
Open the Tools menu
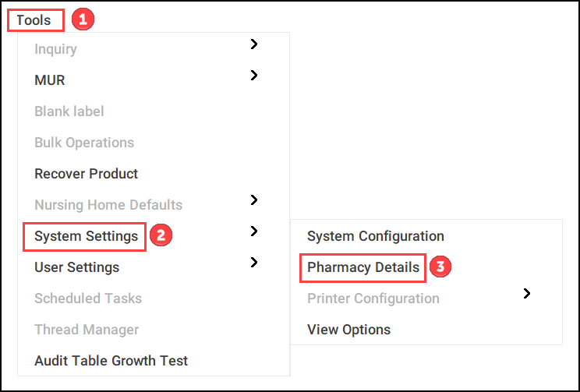(34, 20)
